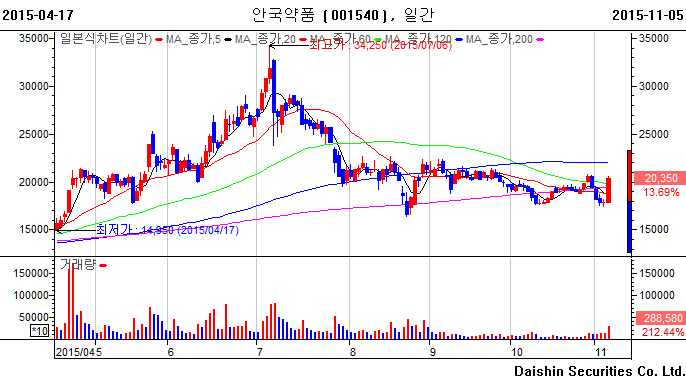Select the MA_종가,200 legend label
686x383 pixels.
click(x=499, y=39)
